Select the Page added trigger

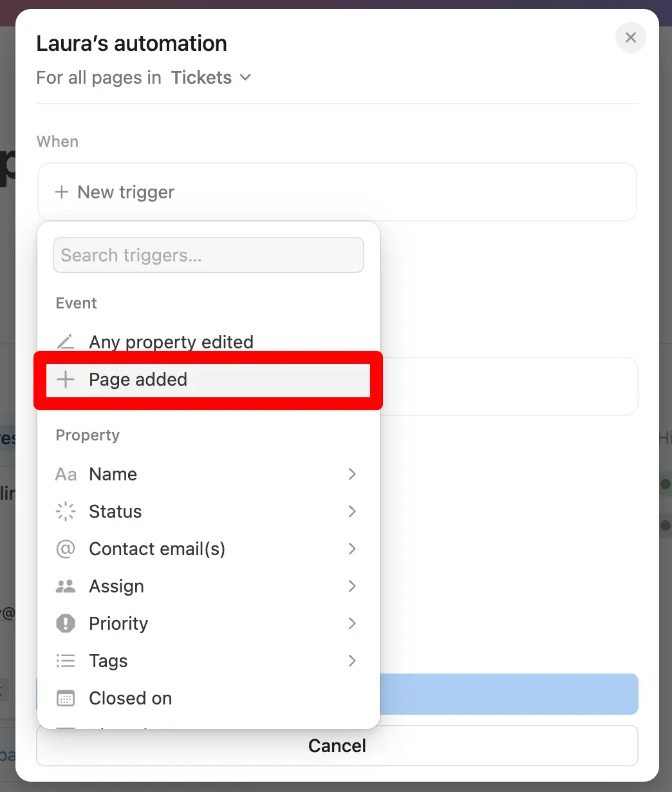(x=138, y=380)
